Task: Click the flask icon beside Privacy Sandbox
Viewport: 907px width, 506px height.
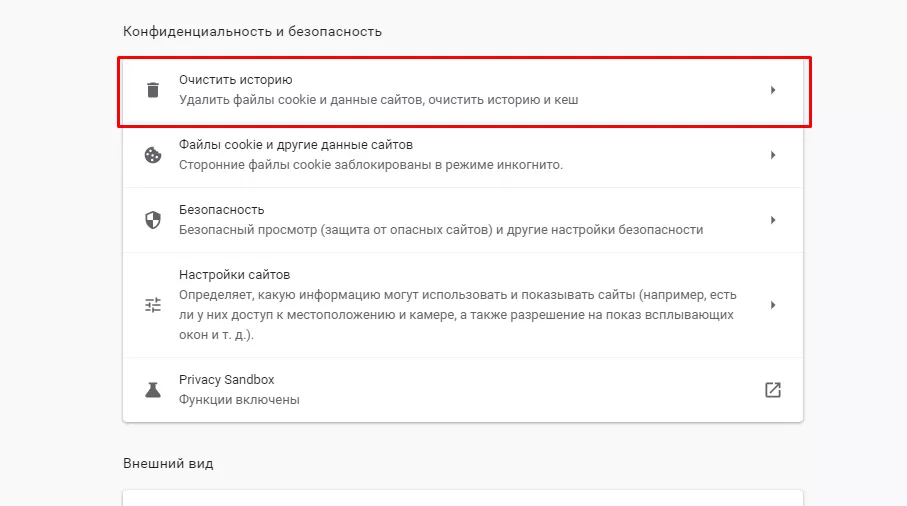Action: [x=153, y=390]
